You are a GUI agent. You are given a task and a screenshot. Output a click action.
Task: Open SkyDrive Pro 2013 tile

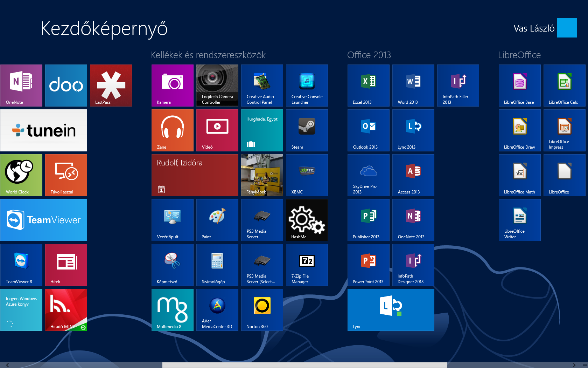pos(369,175)
